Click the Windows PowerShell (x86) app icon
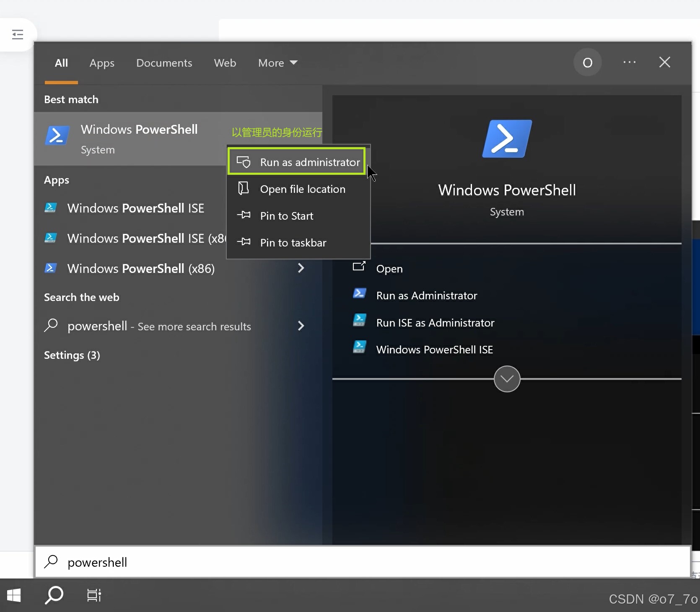Image resolution: width=700 pixels, height=612 pixels. pyautogui.click(x=51, y=268)
